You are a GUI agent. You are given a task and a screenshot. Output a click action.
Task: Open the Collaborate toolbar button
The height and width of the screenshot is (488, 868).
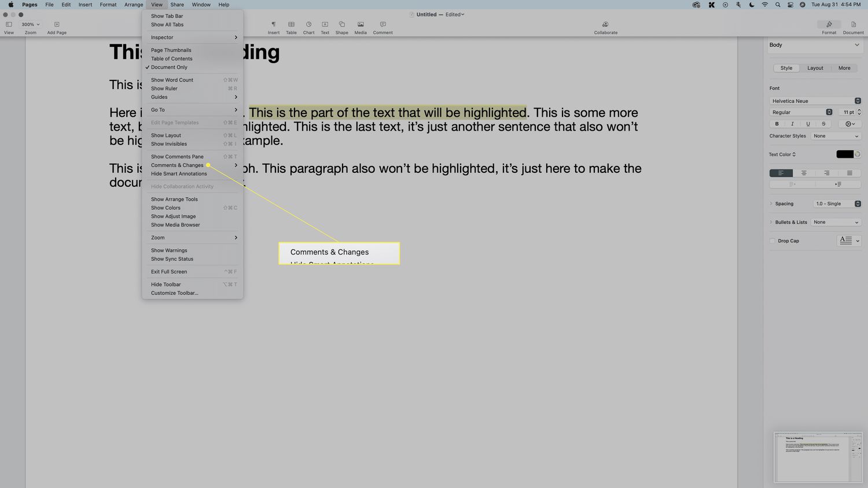point(605,25)
